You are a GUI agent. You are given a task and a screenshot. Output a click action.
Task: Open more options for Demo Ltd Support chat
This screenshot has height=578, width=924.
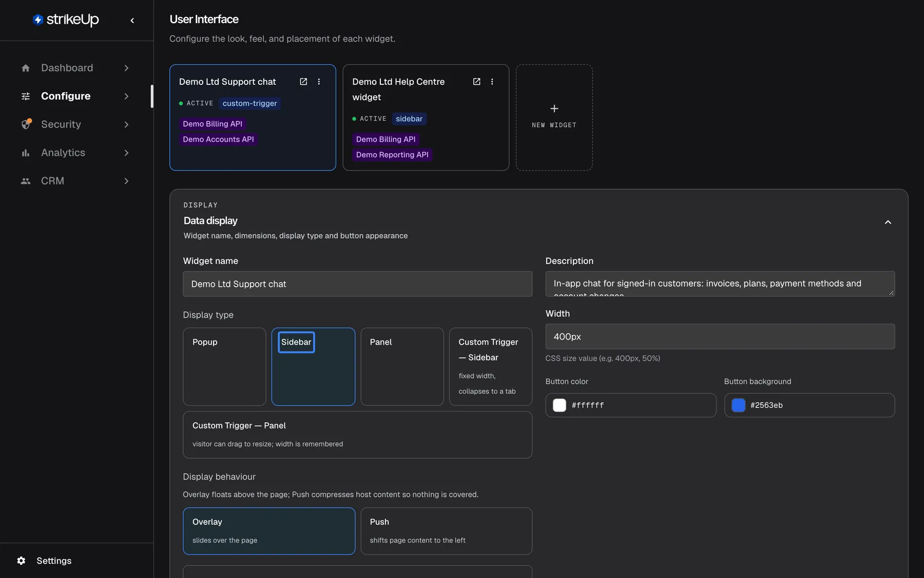(x=319, y=82)
